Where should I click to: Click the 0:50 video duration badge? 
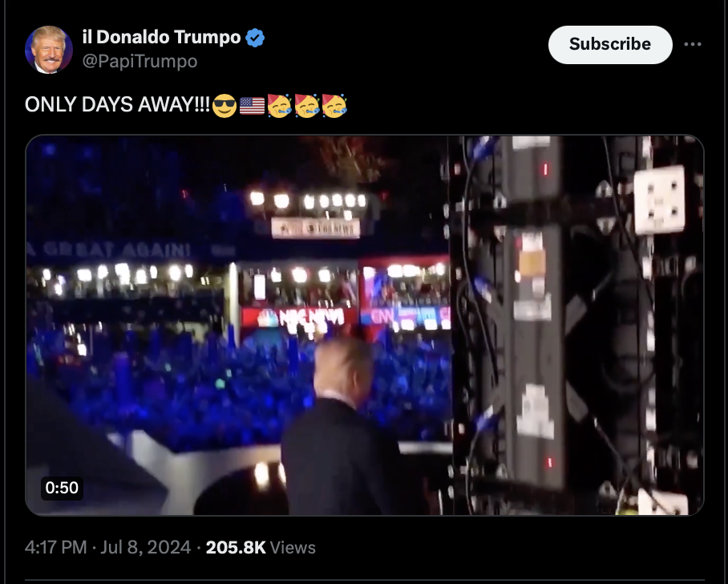(x=62, y=488)
